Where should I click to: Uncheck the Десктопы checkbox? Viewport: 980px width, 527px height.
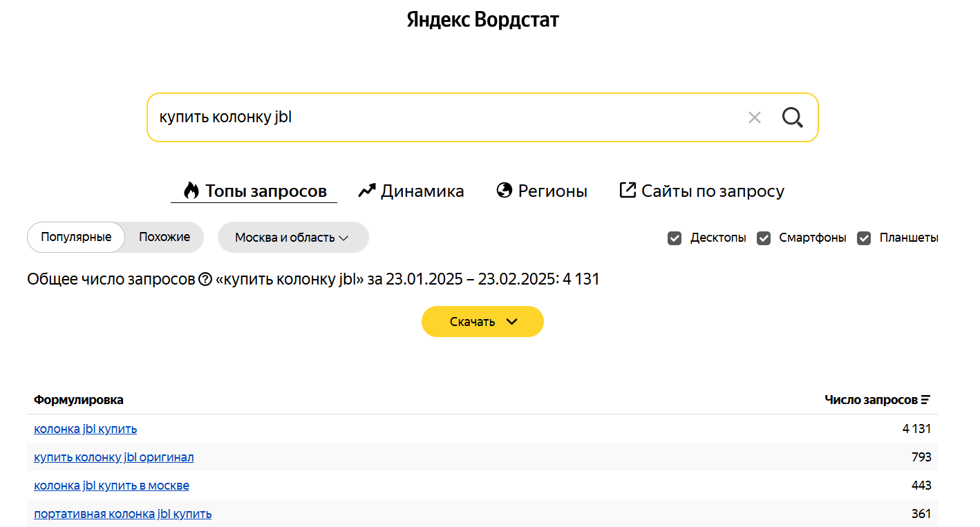674,238
